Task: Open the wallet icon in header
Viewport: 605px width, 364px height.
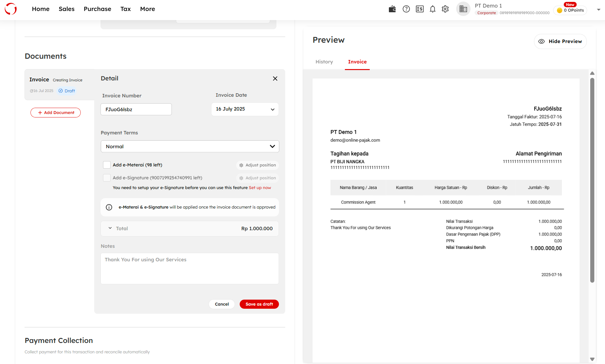Action: pos(392,9)
